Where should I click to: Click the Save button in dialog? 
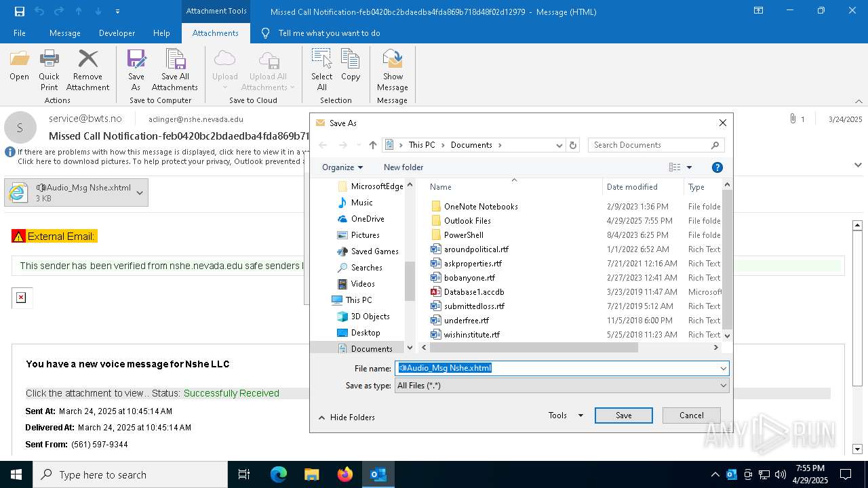click(624, 415)
